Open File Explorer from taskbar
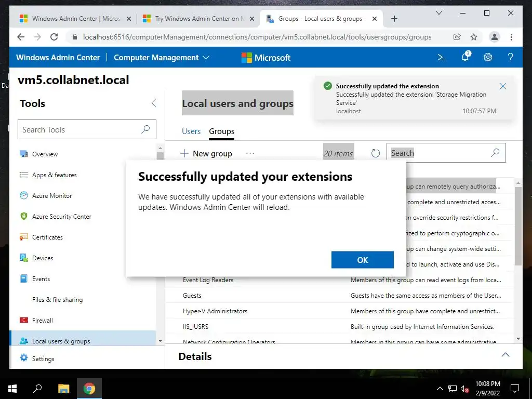 63,389
